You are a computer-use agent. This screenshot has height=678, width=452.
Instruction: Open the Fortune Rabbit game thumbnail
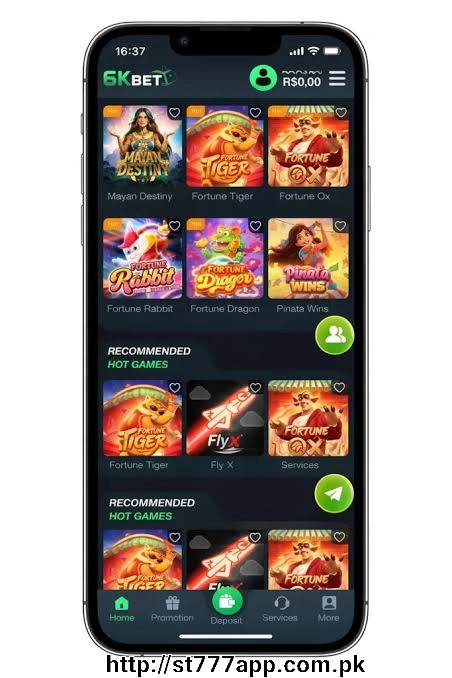click(x=142, y=258)
